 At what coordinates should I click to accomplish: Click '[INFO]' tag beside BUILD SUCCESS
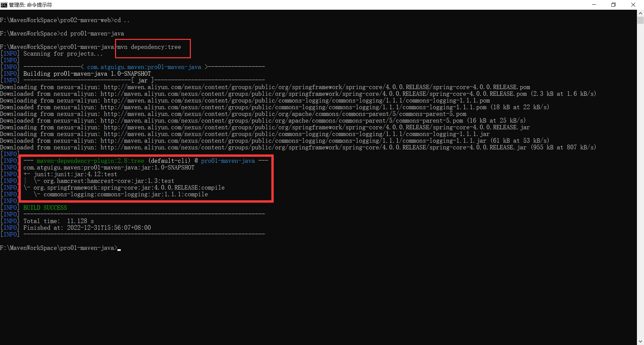pyautogui.click(x=10, y=208)
